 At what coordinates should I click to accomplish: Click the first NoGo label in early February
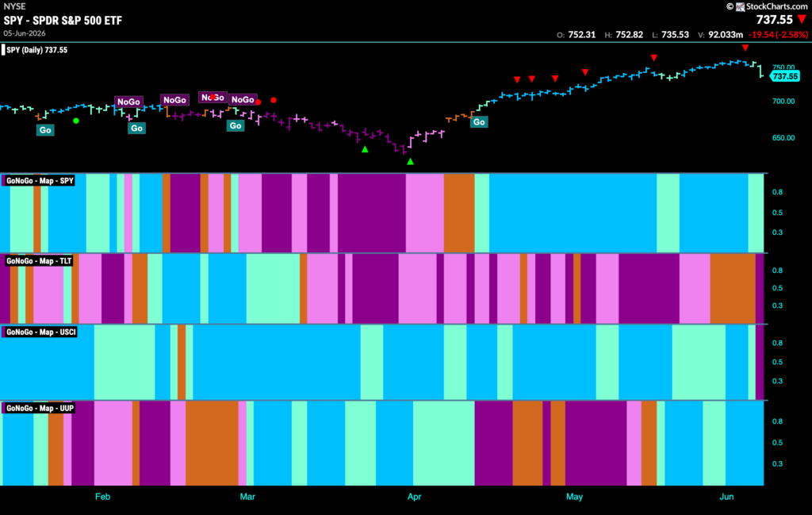coord(128,102)
